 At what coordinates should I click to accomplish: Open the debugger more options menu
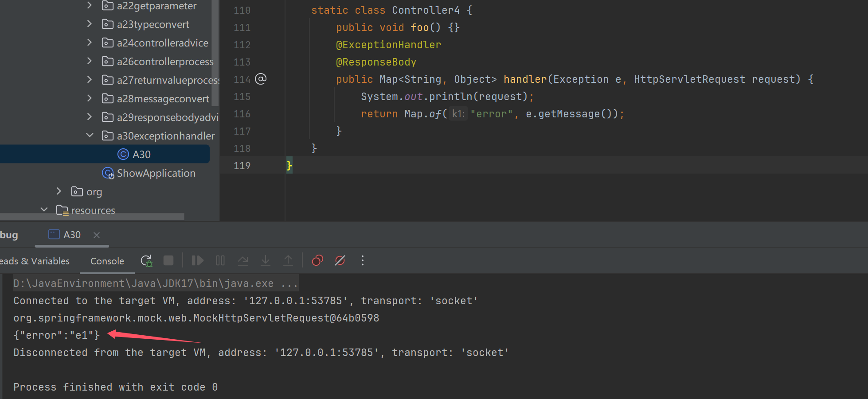[x=363, y=260]
